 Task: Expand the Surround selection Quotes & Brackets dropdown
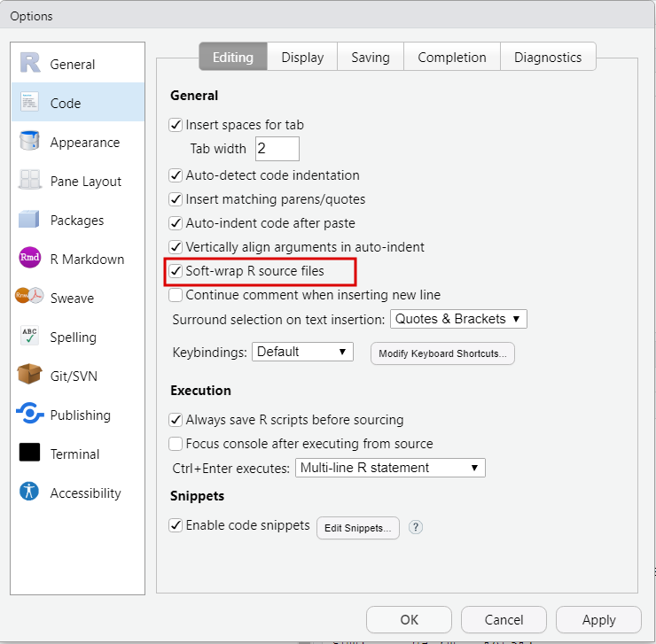[458, 319]
